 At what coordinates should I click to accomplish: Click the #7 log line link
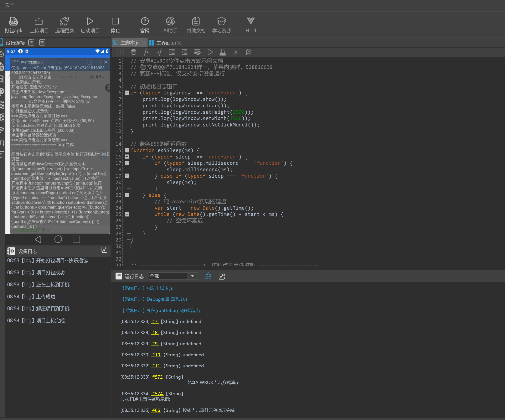(x=155, y=321)
